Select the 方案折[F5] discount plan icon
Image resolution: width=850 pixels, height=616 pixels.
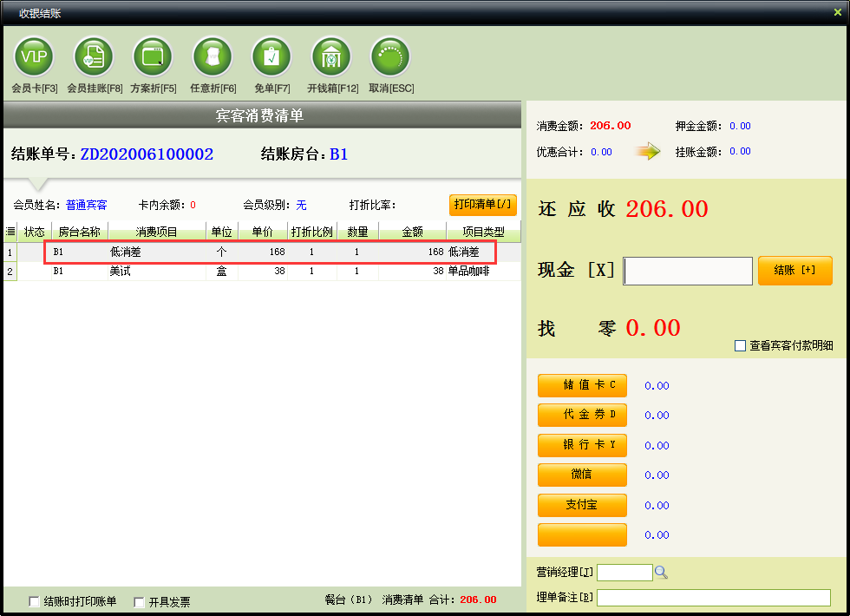tap(153, 57)
